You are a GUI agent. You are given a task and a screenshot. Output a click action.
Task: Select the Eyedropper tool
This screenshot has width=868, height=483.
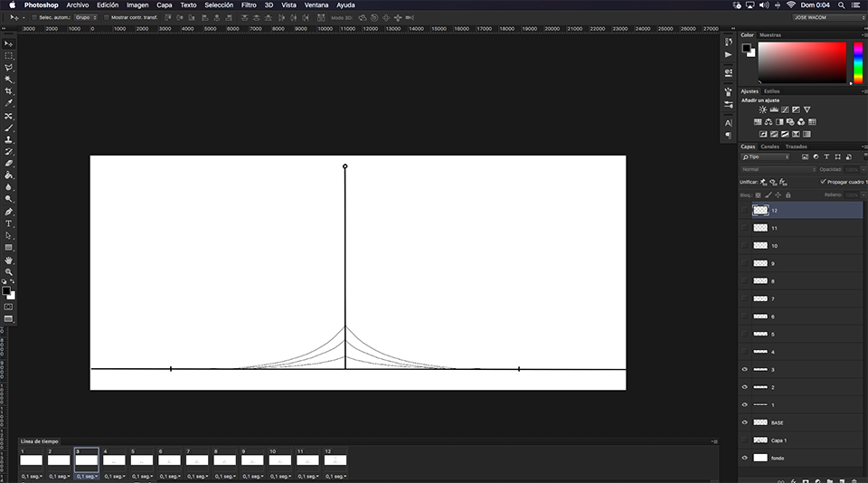pos(8,104)
